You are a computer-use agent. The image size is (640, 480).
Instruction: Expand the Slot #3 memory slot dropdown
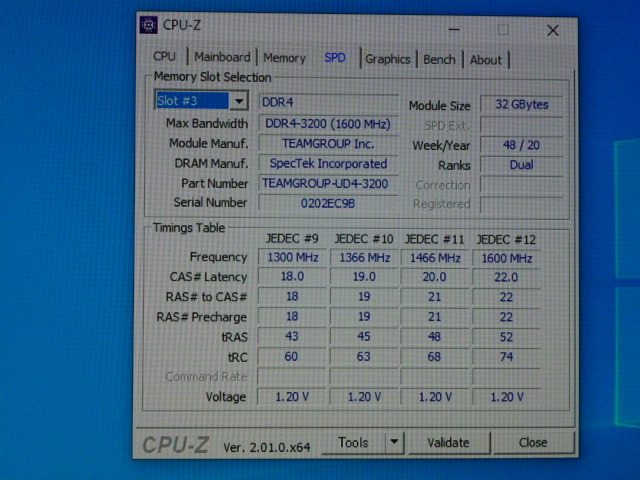[x=239, y=100]
